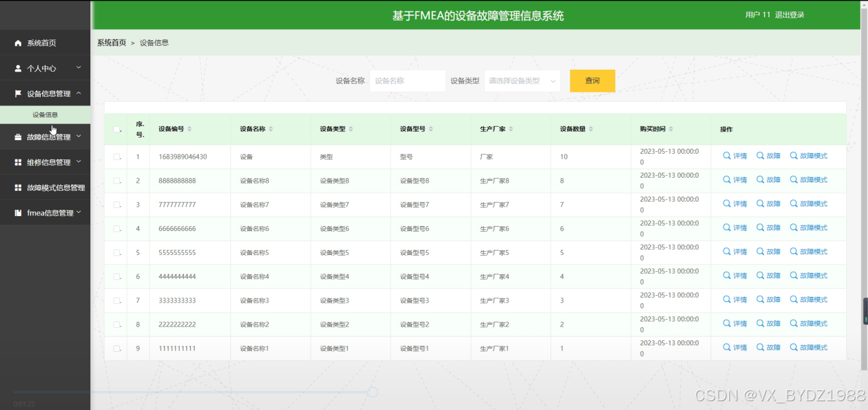
Task: Check the row for device 3333333333
Action: coord(117,300)
